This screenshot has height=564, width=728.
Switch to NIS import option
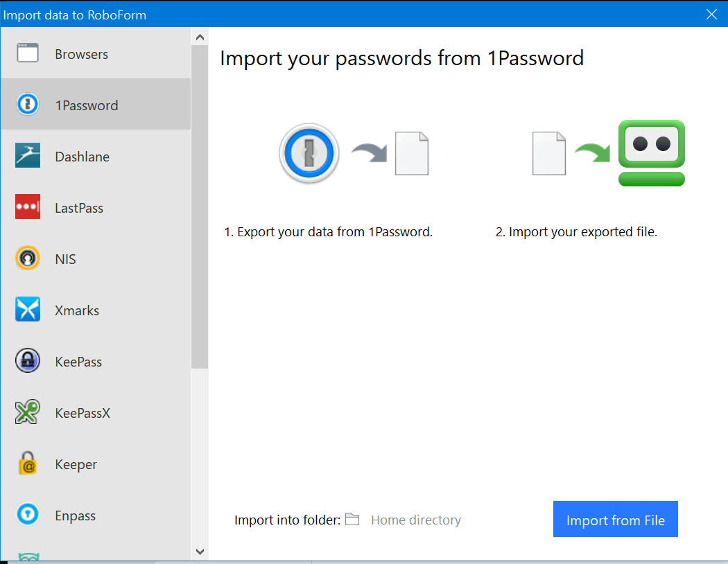(96, 258)
